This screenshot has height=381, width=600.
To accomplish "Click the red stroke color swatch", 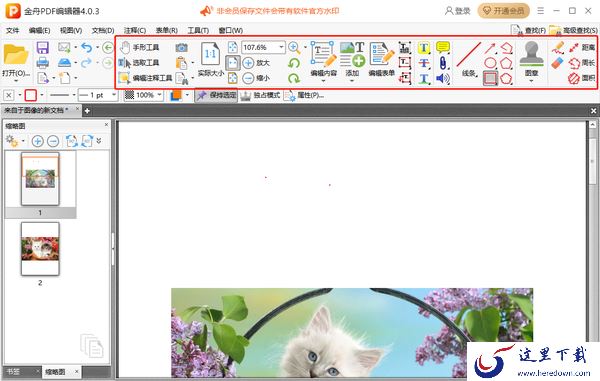I will tap(31, 95).
